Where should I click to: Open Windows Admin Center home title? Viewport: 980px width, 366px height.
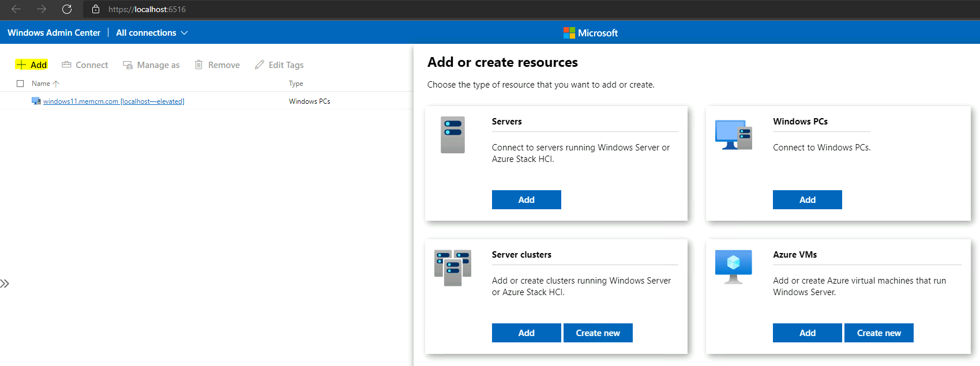pos(54,33)
